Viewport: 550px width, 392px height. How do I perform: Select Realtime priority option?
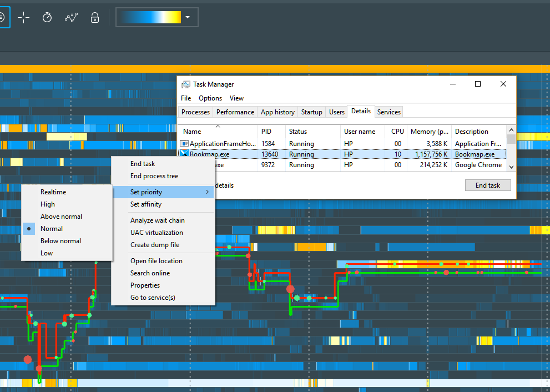[53, 192]
